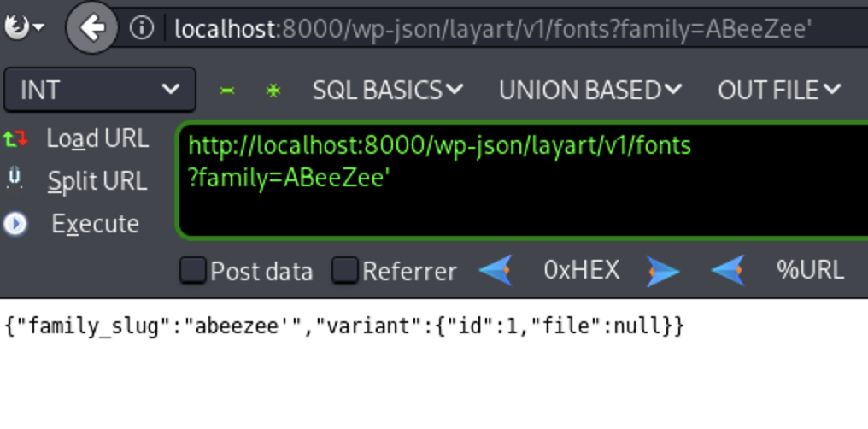Click the Execute text button

click(x=95, y=224)
